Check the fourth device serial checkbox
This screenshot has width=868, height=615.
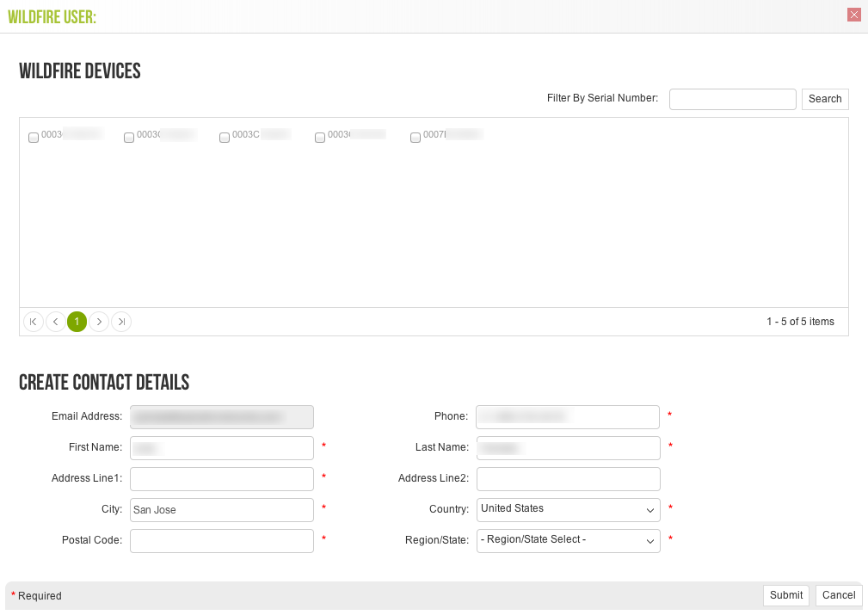[320, 138]
